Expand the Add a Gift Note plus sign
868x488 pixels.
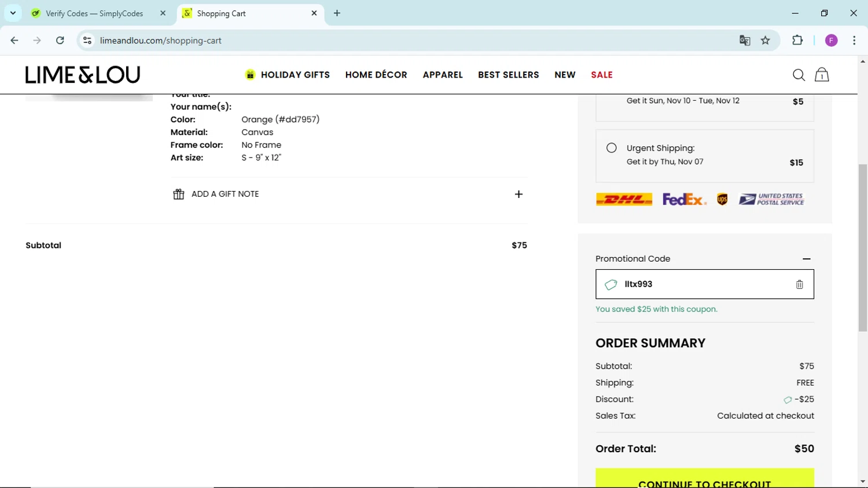click(x=518, y=195)
